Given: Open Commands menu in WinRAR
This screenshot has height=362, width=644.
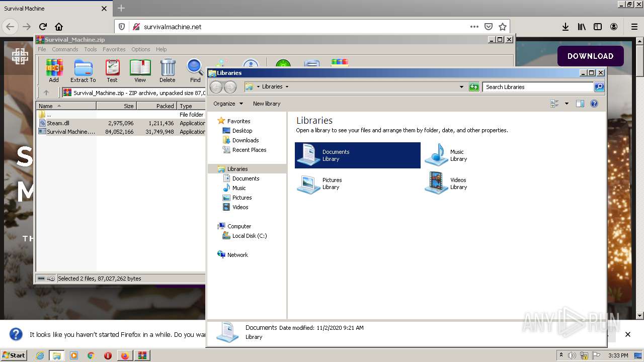Looking at the screenshot, I should 65,49.
